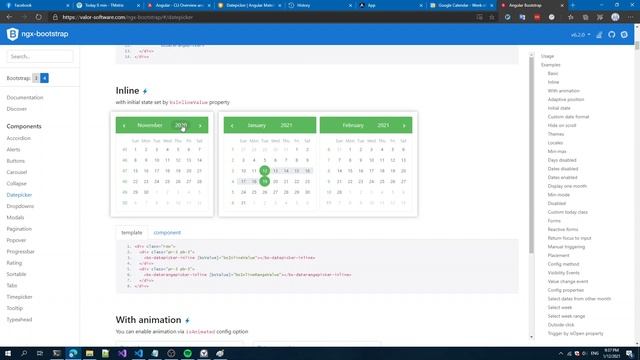The width and height of the screenshot is (640, 360).
Task: Jump to Locales example
Action: tap(555, 143)
